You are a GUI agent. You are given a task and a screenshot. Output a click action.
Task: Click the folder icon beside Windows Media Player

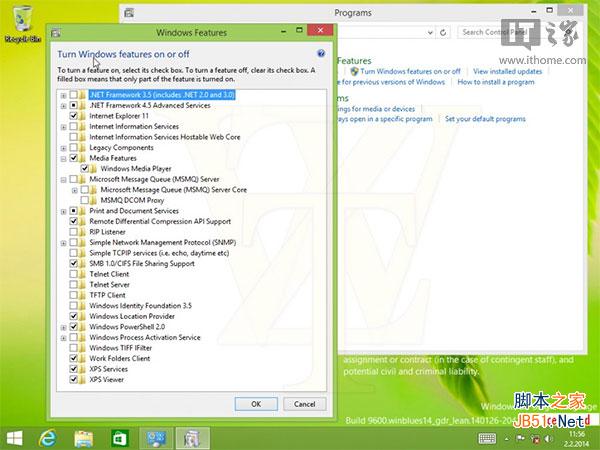[x=93, y=168]
